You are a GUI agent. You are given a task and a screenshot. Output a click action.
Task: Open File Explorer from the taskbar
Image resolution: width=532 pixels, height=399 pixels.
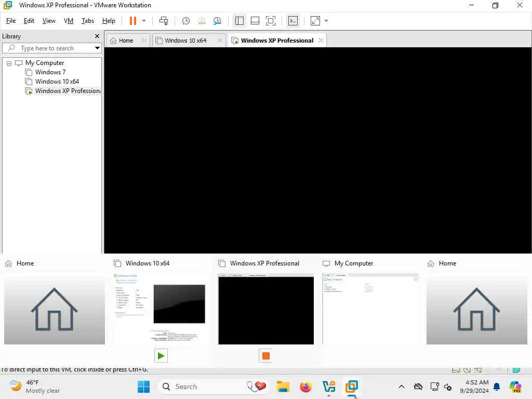[283, 387]
